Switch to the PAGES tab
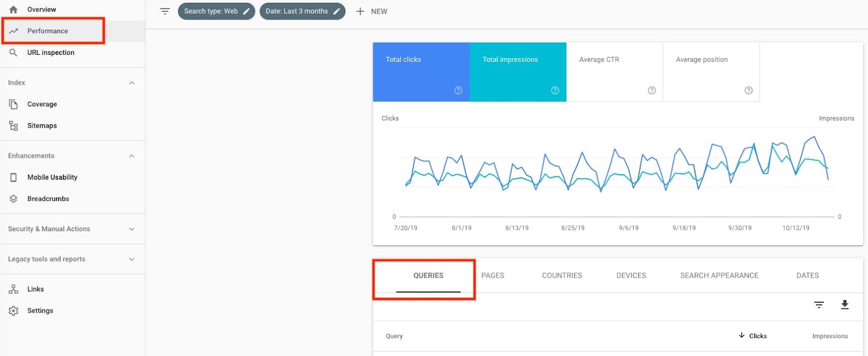868x356 pixels. (x=493, y=276)
